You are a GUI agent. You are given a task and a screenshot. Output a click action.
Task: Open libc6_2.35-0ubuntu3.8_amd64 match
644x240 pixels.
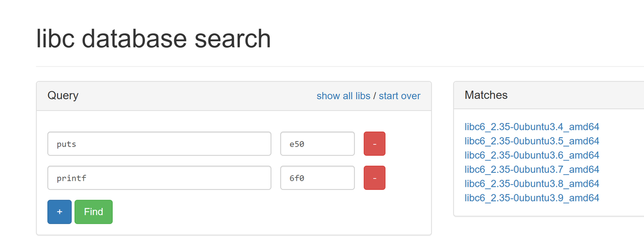(x=532, y=184)
